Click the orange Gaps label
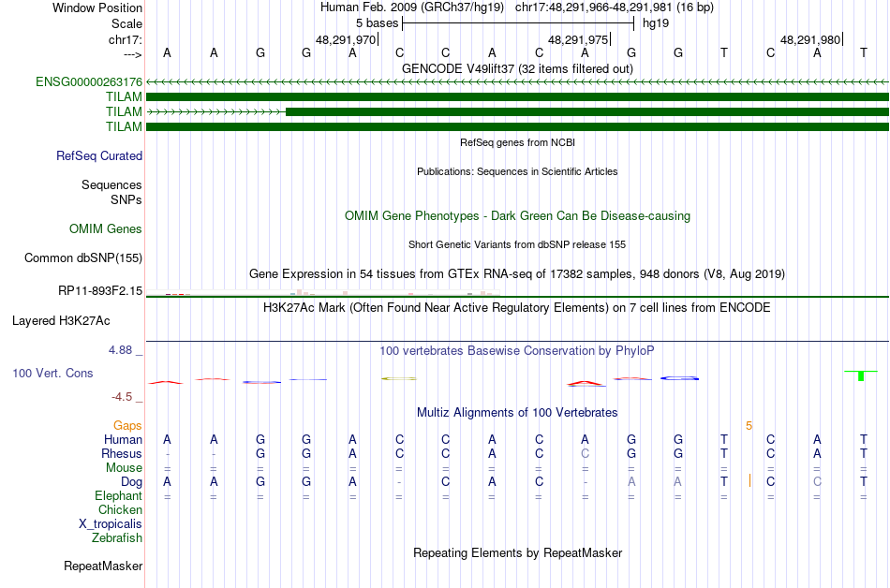Screen dimensions: 890x588 pyautogui.click(x=127, y=426)
